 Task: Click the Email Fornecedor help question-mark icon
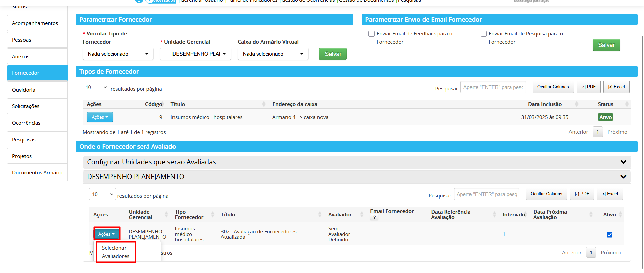click(374, 217)
